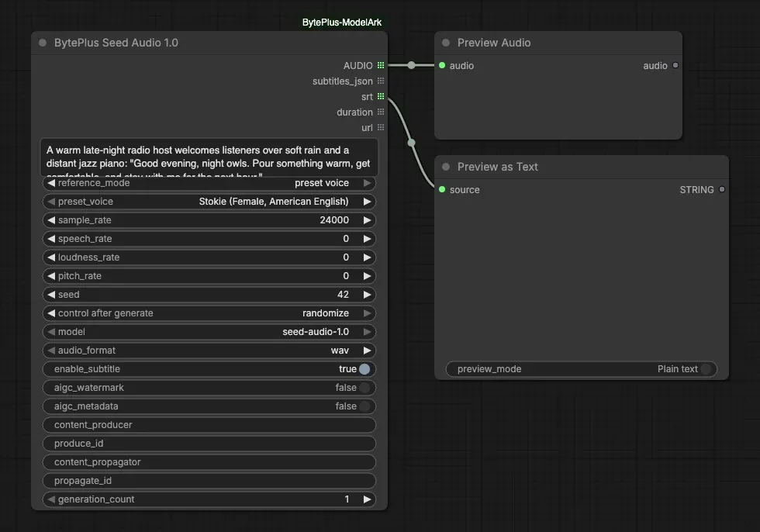760x532 pixels.
Task: Open reference_mode preset voice dropdown
Action: tap(209, 183)
